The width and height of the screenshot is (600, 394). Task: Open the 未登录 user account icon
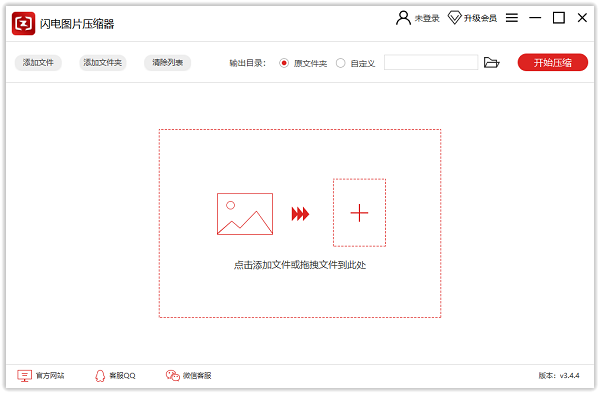coord(403,18)
